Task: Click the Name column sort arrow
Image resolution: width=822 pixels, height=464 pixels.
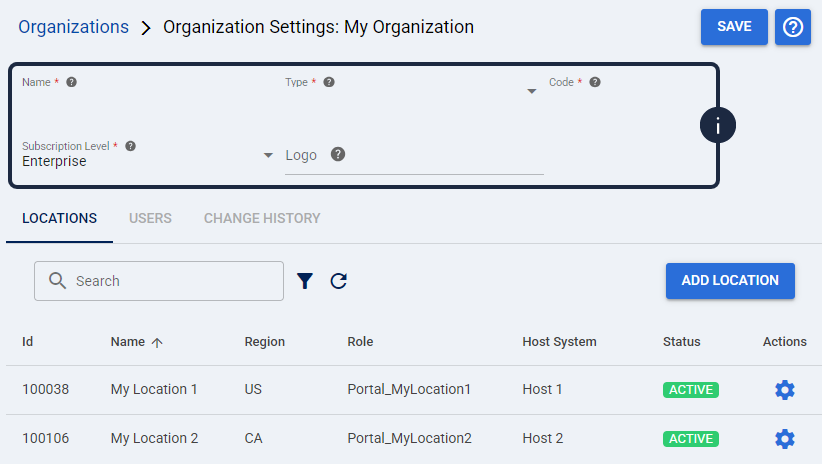Action: [157, 342]
